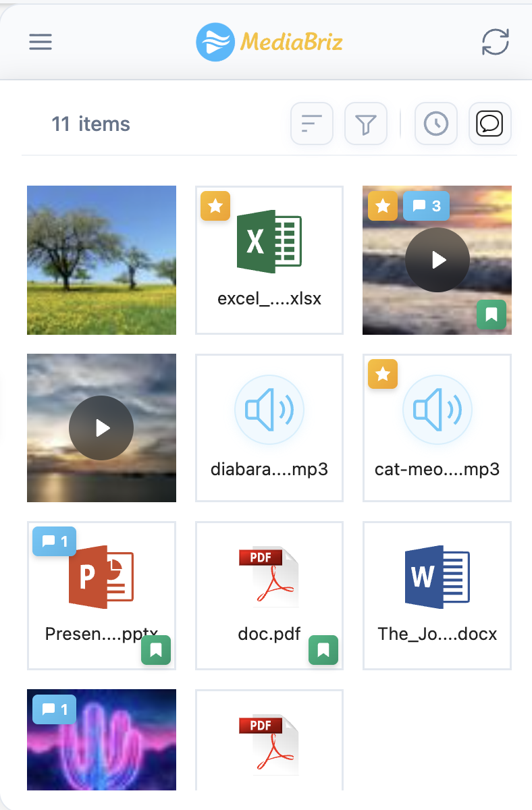Select the meadow trees photo thumbnail

click(101, 260)
